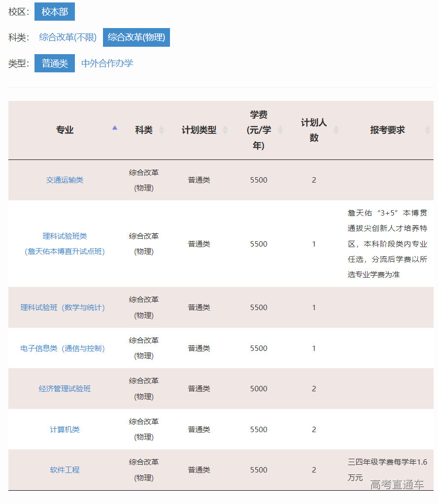Viewport: 438px width, 504px height.
Task: Sort the 计划类型 column descending
Action: click(226, 133)
